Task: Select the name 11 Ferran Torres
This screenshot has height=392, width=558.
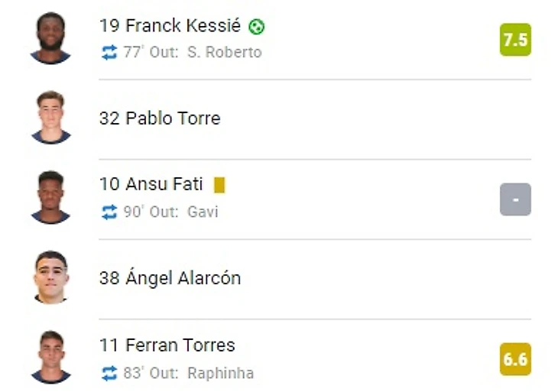Action: click(167, 345)
